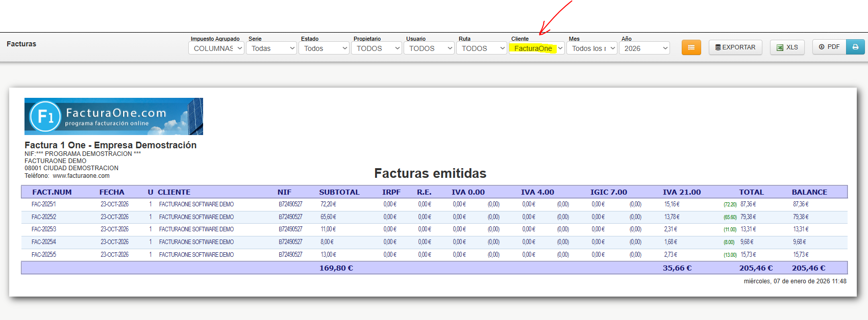Click the IVA 0.00 column header
The height and width of the screenshot is (320, 868).
(x=468, y=192)
